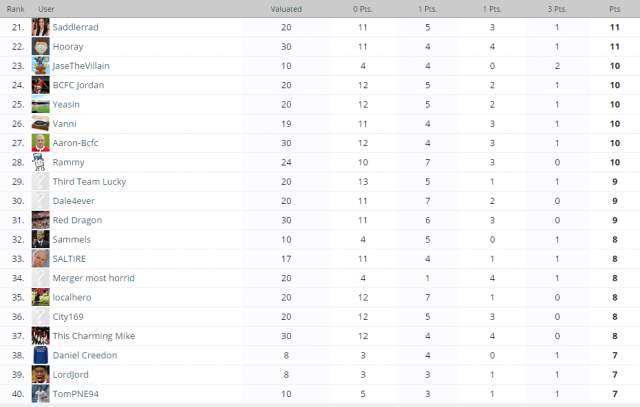The image size is (640, 407).
Task: Click the Rank column header
Action: point(16,9)
